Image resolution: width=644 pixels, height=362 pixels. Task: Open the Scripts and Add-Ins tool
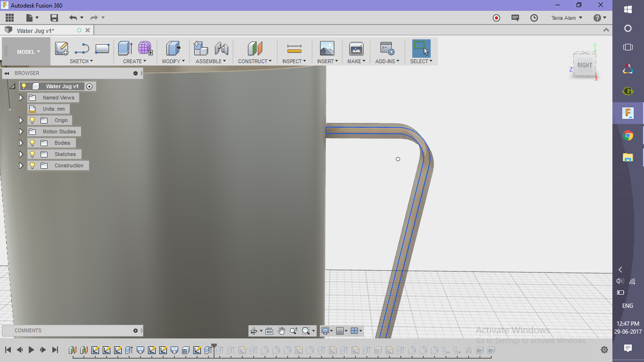tap(387, 49)
